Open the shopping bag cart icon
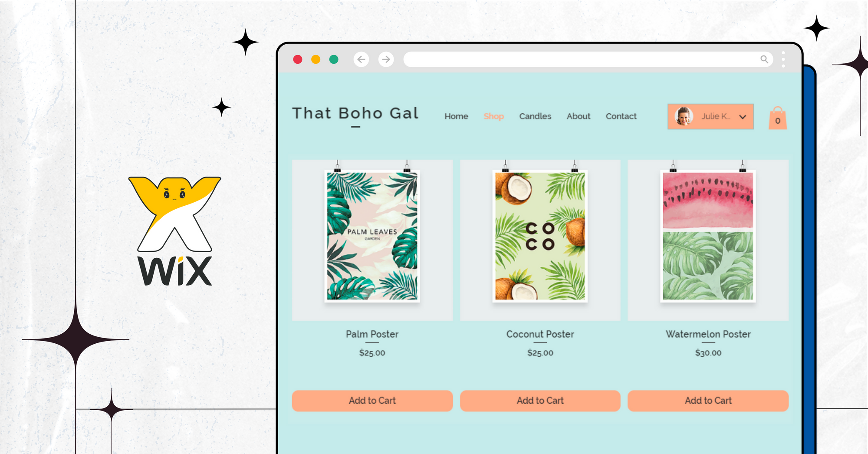This screenshot has height=454, width=868. click(x=778, y=118)
